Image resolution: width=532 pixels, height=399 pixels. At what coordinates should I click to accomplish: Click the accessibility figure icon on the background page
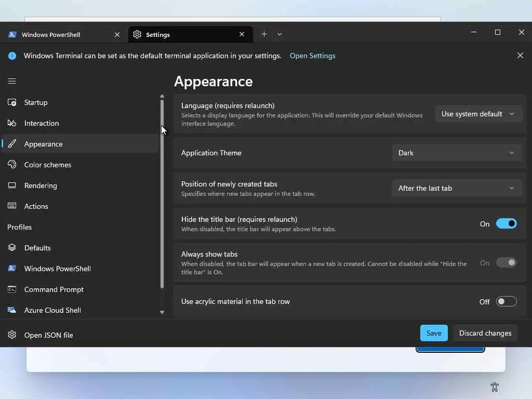495,387
